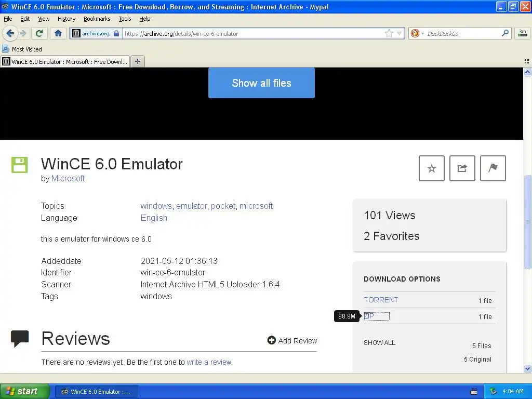
Task: Open the View menu
Action: click(44, 19)
